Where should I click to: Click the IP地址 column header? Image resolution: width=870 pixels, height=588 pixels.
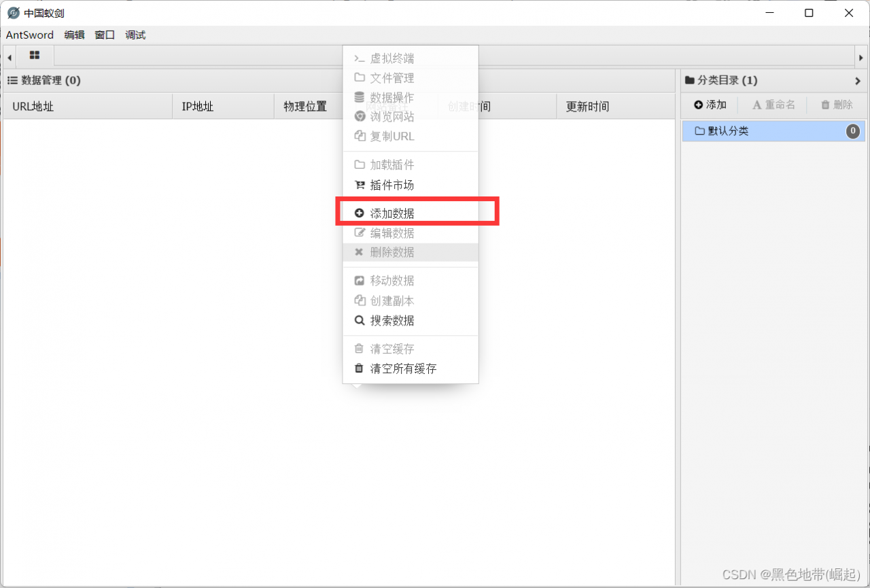tap(224, 107)
